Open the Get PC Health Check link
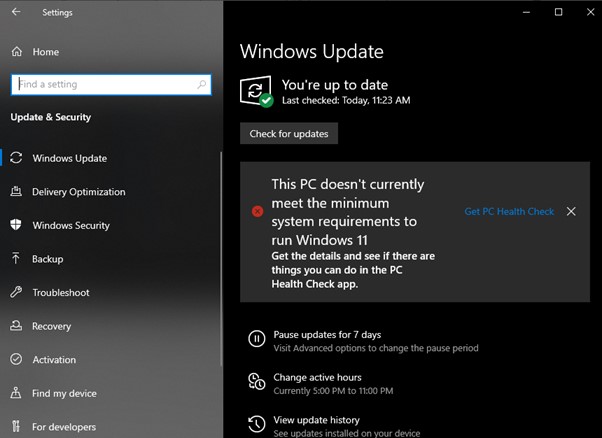Screen dimensions: 602x438 click(509, 212)
